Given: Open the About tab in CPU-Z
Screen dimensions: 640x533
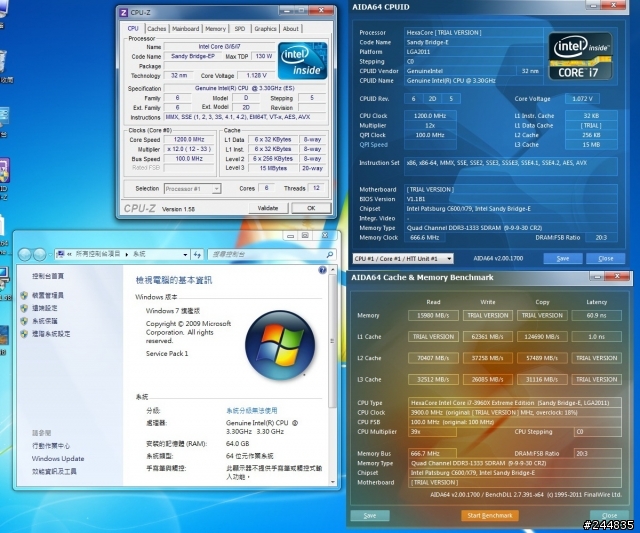Looking at the screenshot, I should coord(291,29).
